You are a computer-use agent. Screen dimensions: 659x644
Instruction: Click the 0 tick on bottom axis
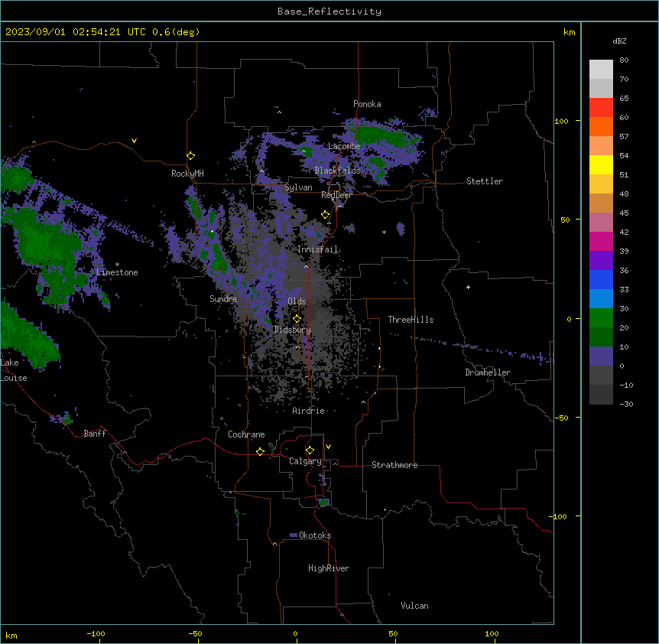295,633
